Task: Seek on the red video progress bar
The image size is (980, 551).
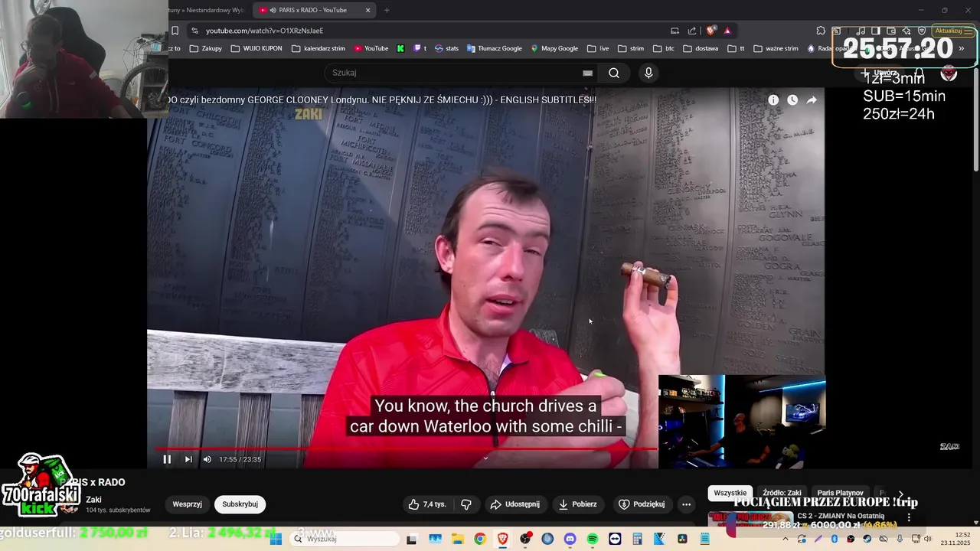Action: [x=406, y=448]
